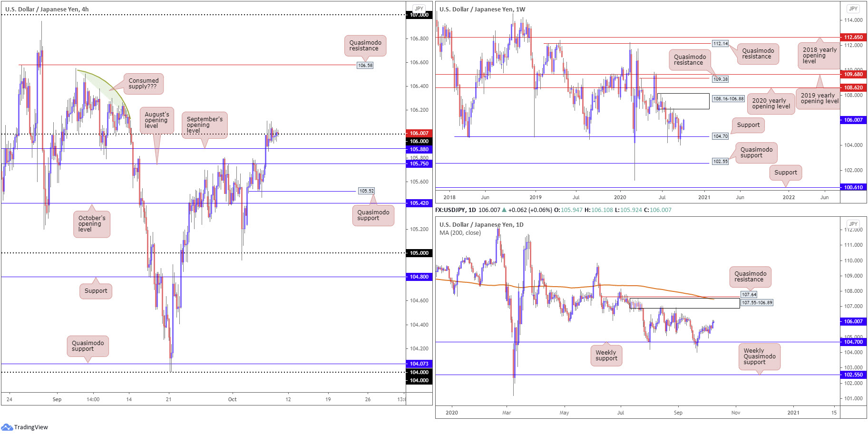This screenshot has width=868, height=434.
Task: Click Quasimodo resistance callout beside 112.14 tag
Action: tap(758, 54)
